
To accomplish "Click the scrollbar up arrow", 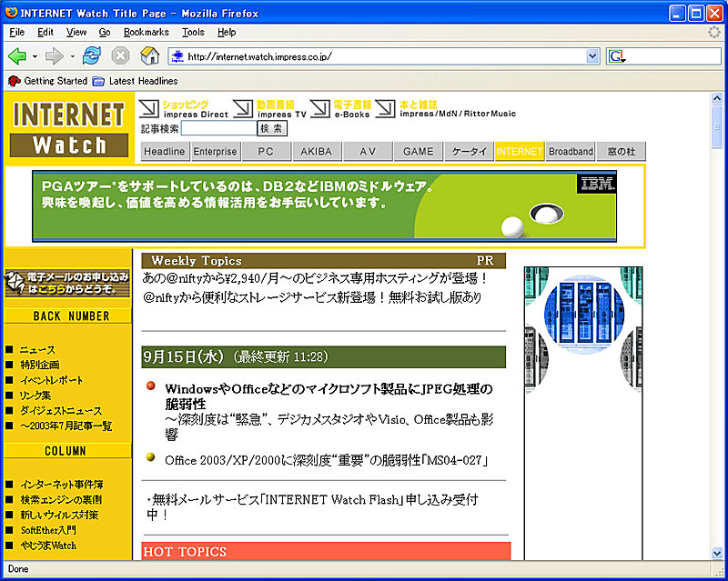I will pyautogui.click(x=717, y=98).
